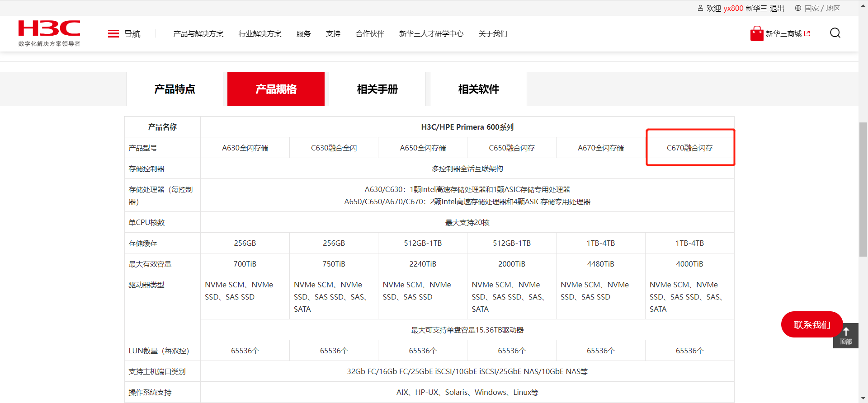
Task: Click the AIX、HP-UX、Solaris operating systems text
Action: 467,392
